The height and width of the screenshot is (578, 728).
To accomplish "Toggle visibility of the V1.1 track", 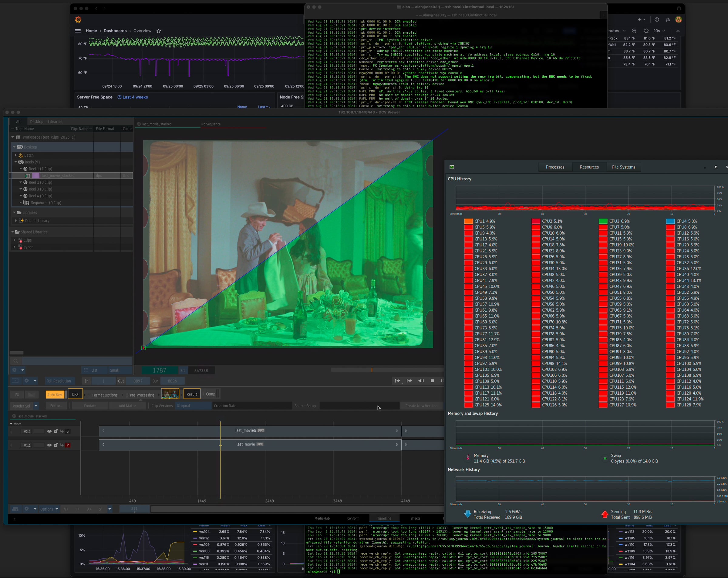I will (49, 445).
